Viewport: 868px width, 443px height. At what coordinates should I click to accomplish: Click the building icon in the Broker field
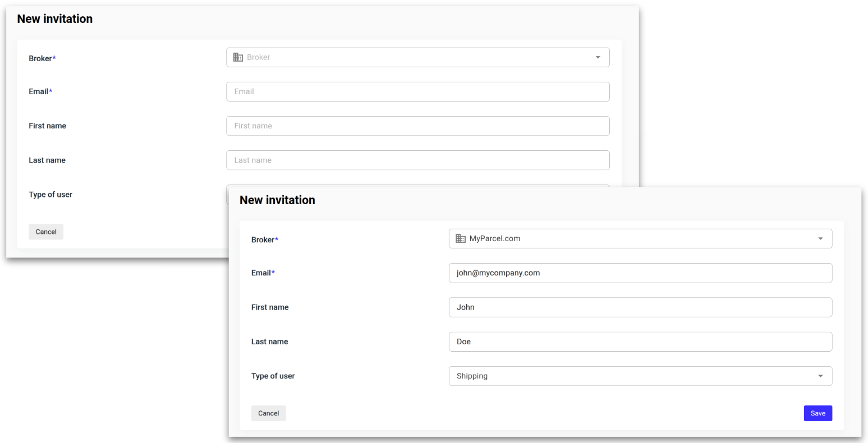(238, 57)
